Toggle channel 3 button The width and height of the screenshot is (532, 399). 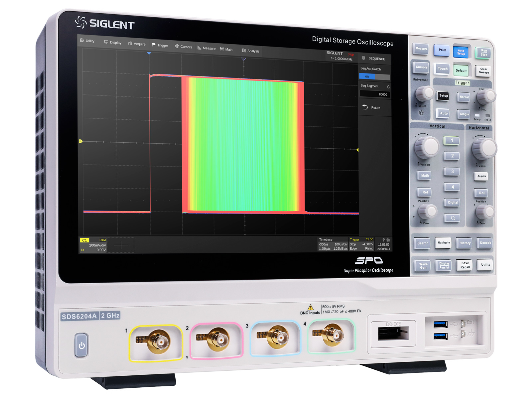[452, 172]
